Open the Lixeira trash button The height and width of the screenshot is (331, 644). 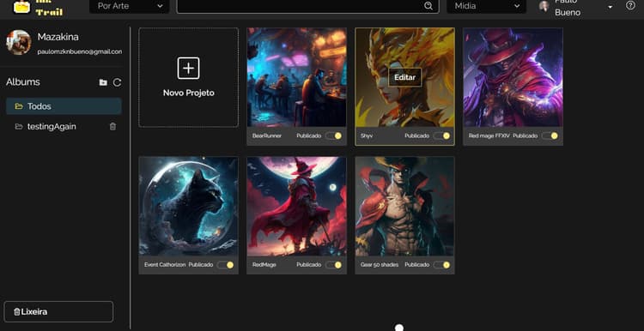(x=58, y=312)
